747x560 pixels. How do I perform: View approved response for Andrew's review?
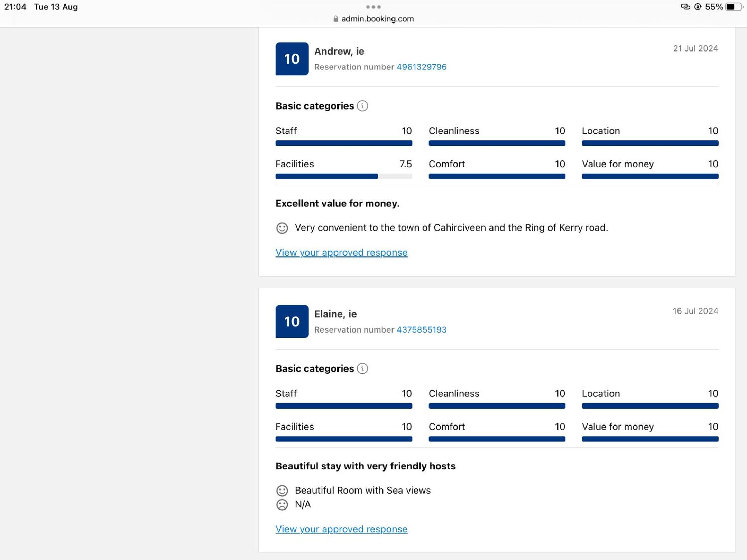coord(341,253)
